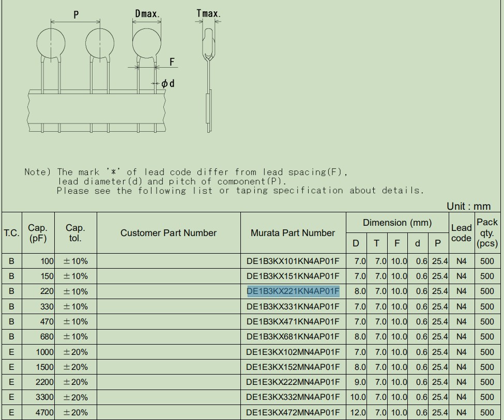The image size is (504, 420).
Task: Click the 'P' dimension sub-header in the table
Action: [438, 244]
